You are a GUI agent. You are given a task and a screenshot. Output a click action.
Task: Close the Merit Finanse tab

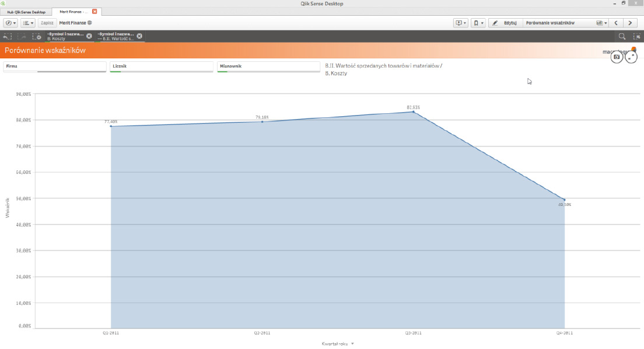pos(94,12)
